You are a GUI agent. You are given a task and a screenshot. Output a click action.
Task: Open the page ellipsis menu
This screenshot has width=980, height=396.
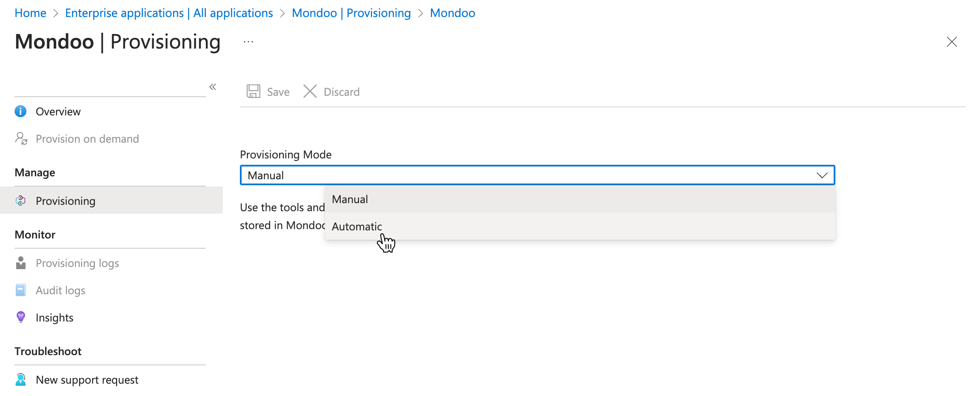(248, 41)
